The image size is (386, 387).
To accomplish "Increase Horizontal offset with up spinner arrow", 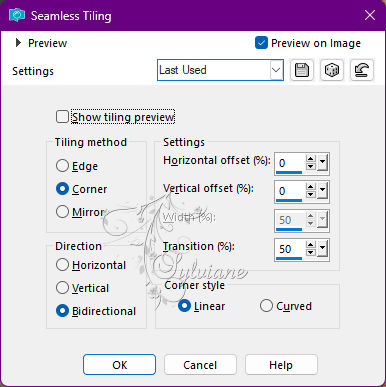I will tap(311, 159).
